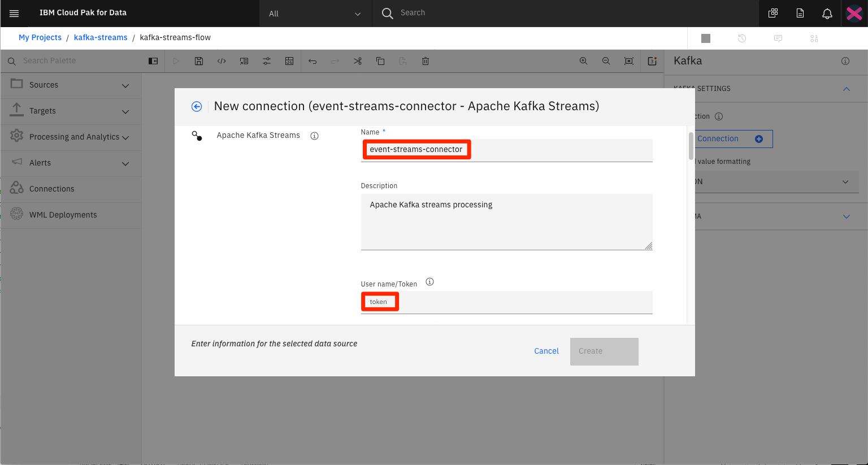
Task: Open the hamburger navigation menu
Action: 14,13
